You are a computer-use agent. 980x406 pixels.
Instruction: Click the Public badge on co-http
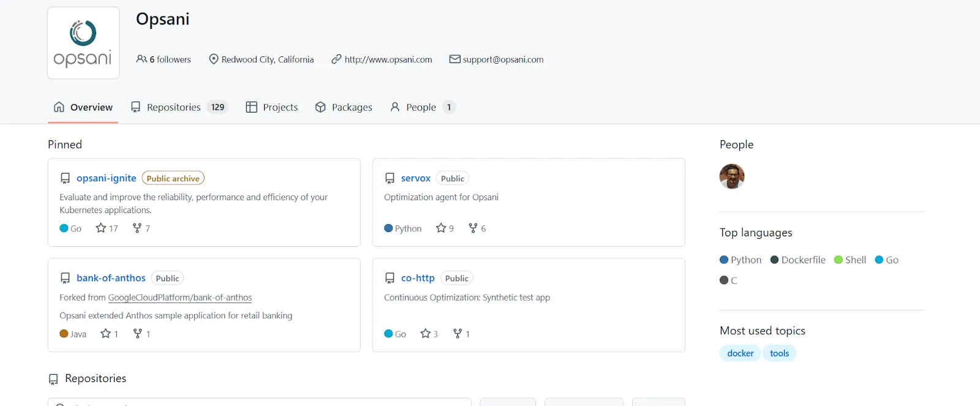click(457, 278)
